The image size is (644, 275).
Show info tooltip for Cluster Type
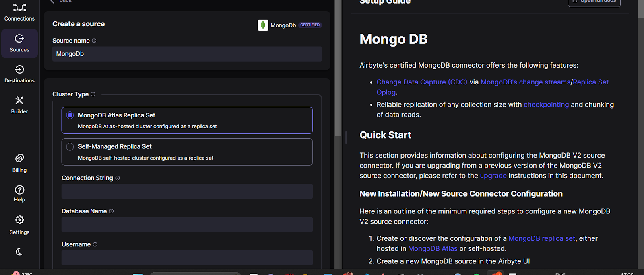tap(93, 94)
